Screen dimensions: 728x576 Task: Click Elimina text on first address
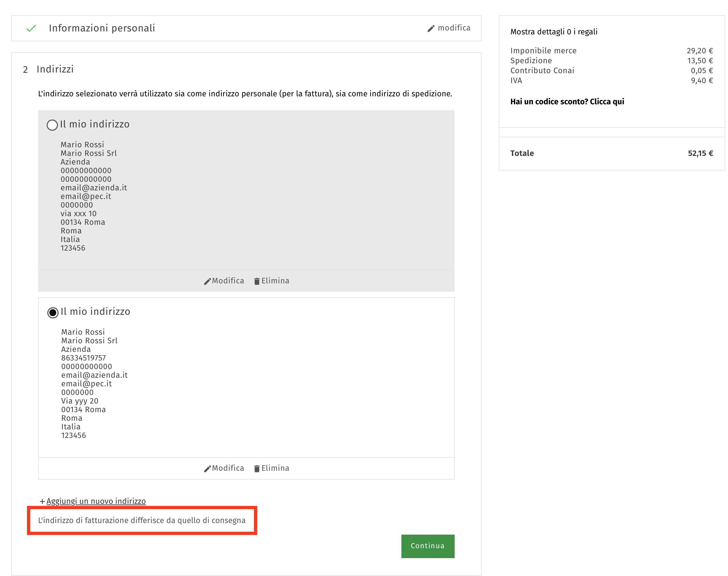pyautogui.click(x=275, y=281)
